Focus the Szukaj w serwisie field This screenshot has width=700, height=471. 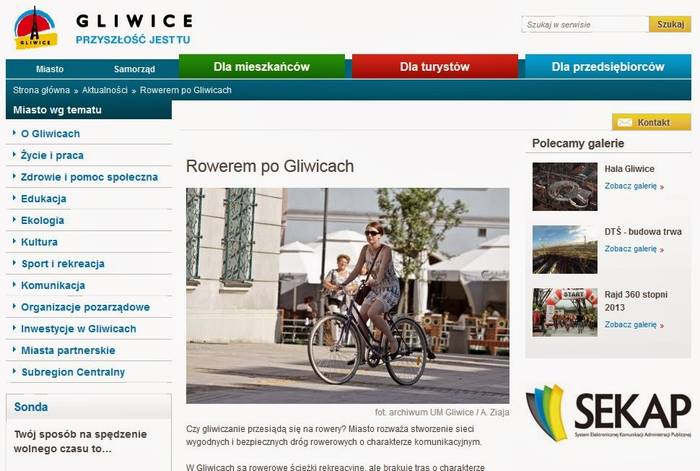[x=585, y=24]
